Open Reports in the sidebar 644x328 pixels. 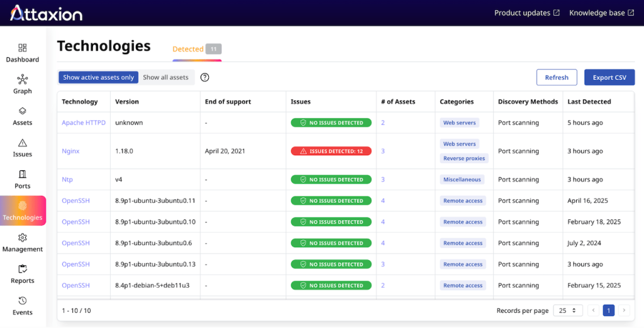22,275
